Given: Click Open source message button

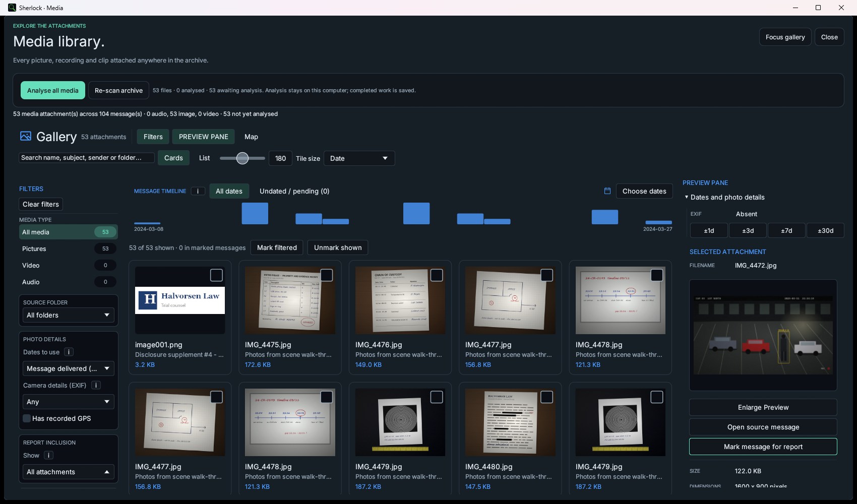Looking at the screenshot, I should tap(763, 427).
